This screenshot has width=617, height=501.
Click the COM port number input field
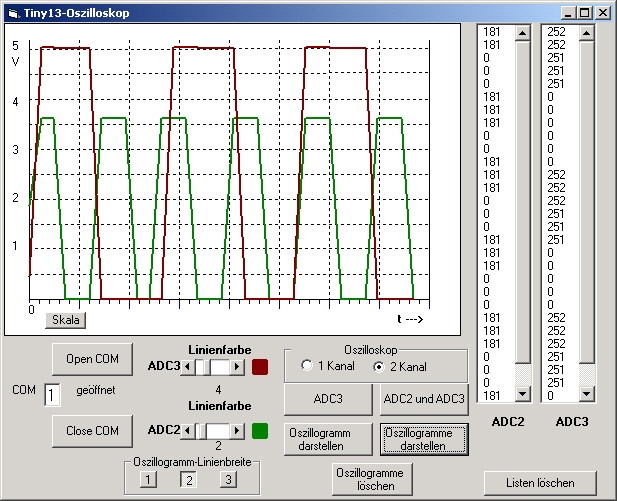pos(53,395)
